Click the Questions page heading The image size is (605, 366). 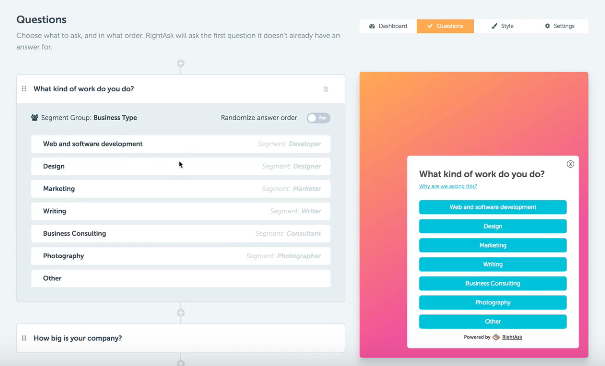[x=41, y=20]
